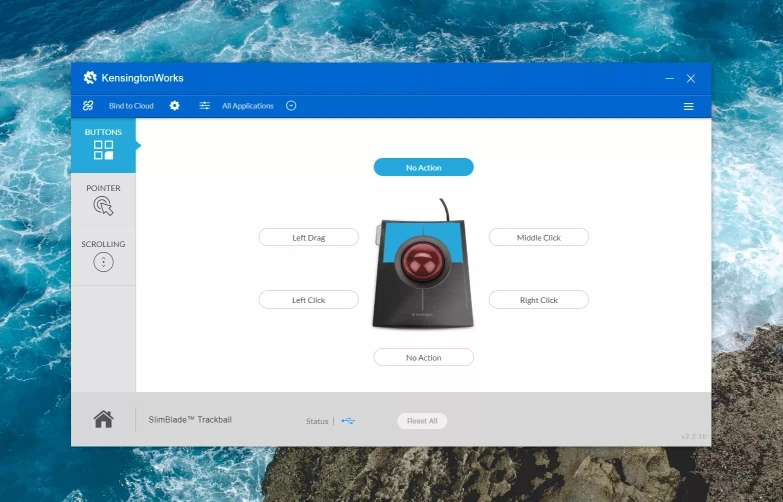
Task: Click the v2.2.10 version number
Action: pos(694,437)
